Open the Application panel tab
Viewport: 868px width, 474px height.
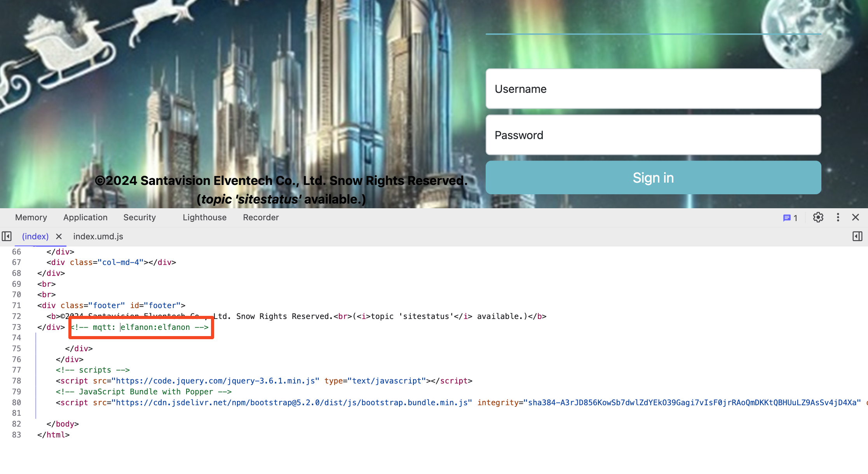point(85,218)
